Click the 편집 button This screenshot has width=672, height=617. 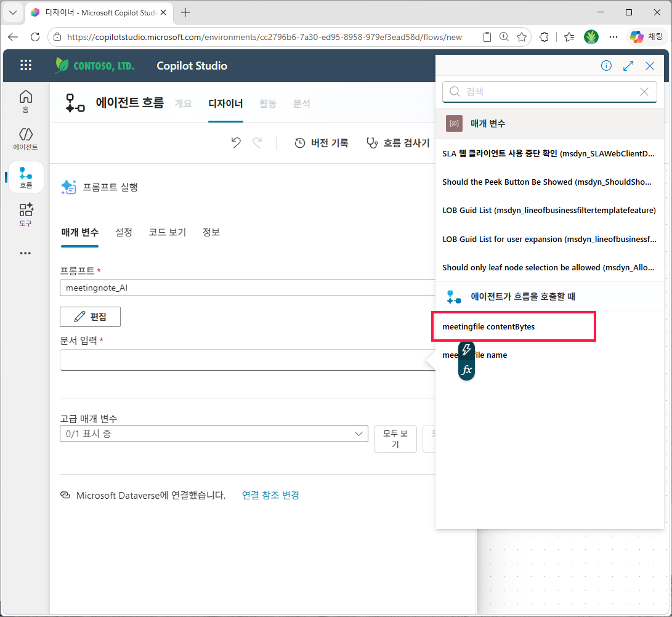(x=90, y=317)
